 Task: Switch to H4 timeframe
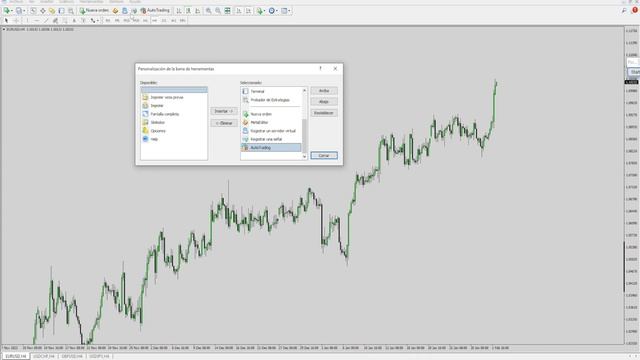pos(155,20)
